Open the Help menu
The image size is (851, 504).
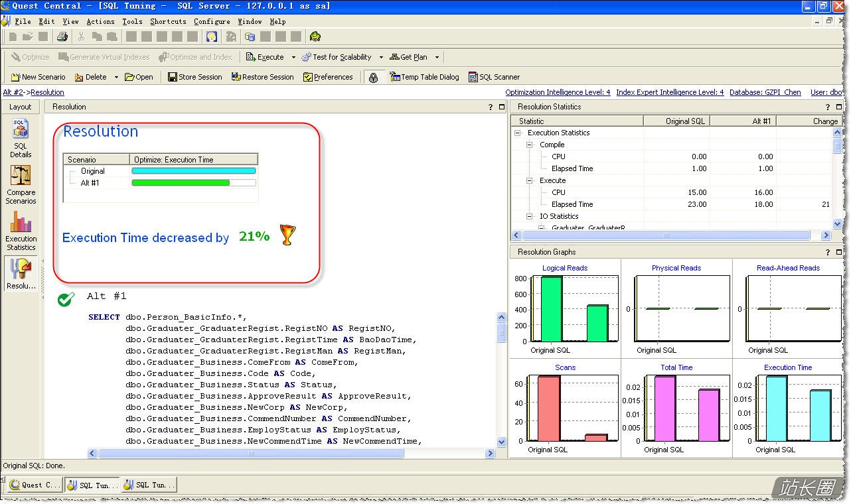pos(277,21)
